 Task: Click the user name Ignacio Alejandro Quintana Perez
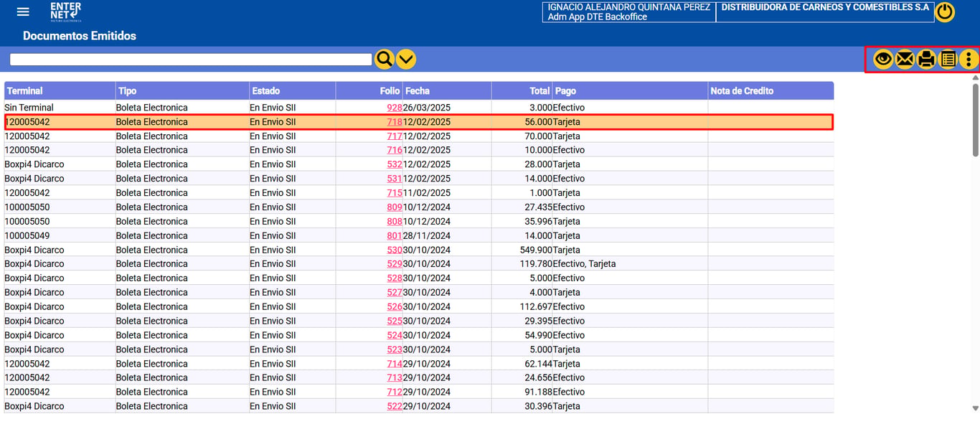[629, 7]
